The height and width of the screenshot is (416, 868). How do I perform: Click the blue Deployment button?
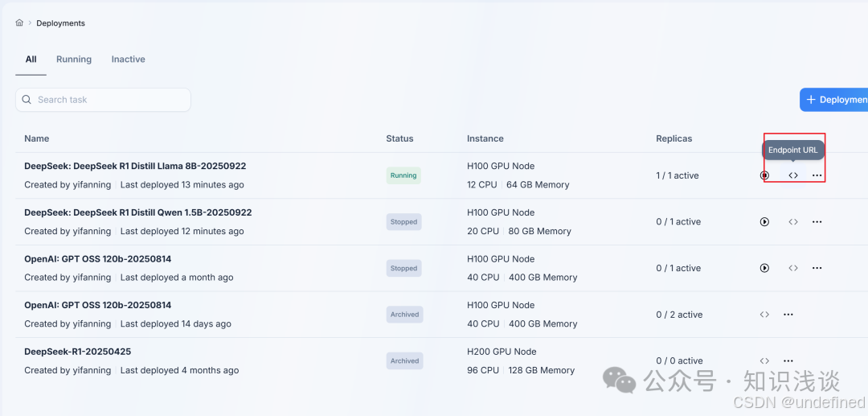coord(833,100)
